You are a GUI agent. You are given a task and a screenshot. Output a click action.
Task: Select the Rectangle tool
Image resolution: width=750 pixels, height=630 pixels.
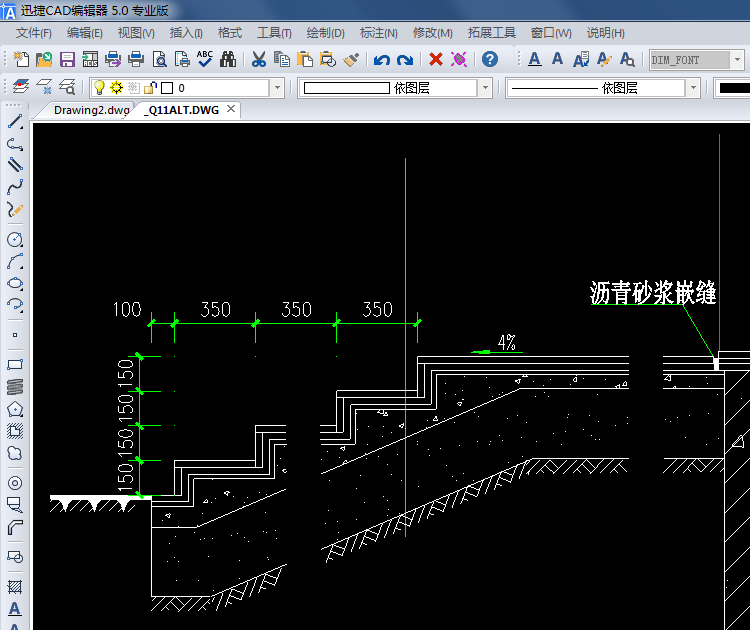pyautogui.click(x=15, y=365)
